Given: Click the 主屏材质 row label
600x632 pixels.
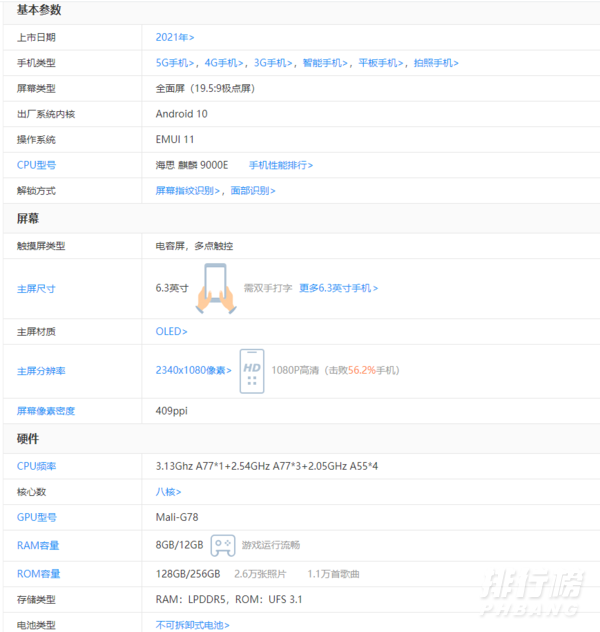Looking at the screenshot, I should coord(36,332).
